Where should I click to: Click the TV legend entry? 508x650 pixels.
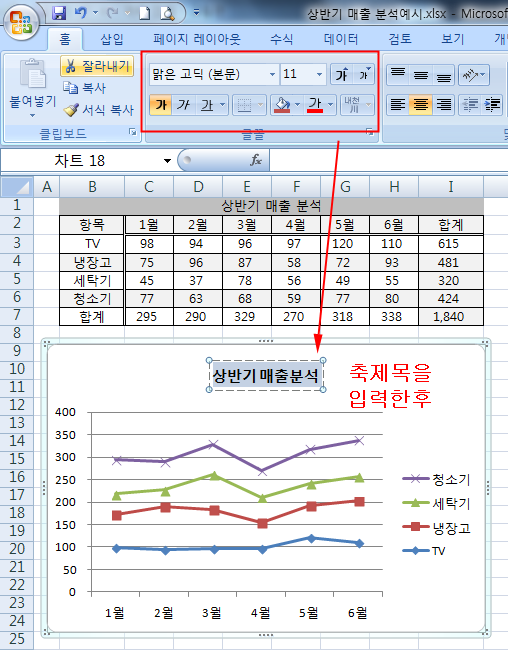(424, 551)
